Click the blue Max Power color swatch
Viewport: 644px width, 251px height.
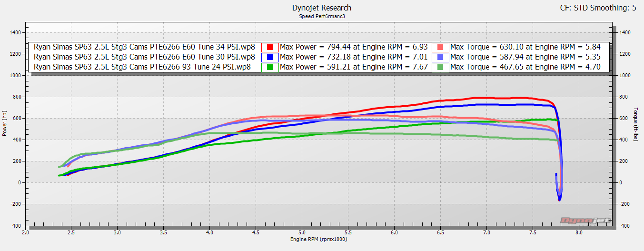coord(270,57)
